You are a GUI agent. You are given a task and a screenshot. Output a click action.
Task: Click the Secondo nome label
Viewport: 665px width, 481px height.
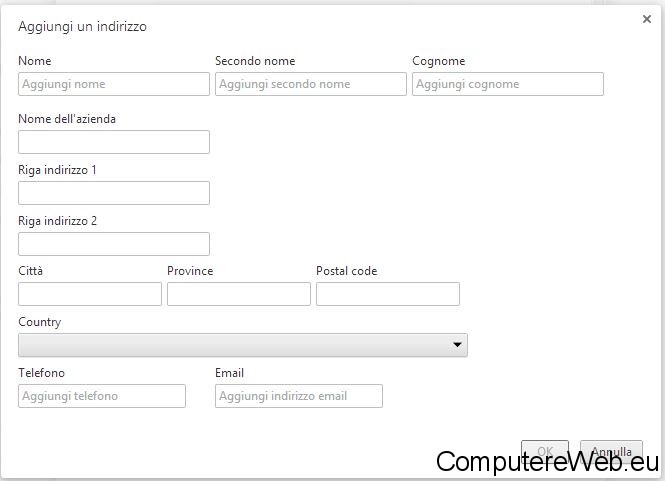tap(255, 61)
